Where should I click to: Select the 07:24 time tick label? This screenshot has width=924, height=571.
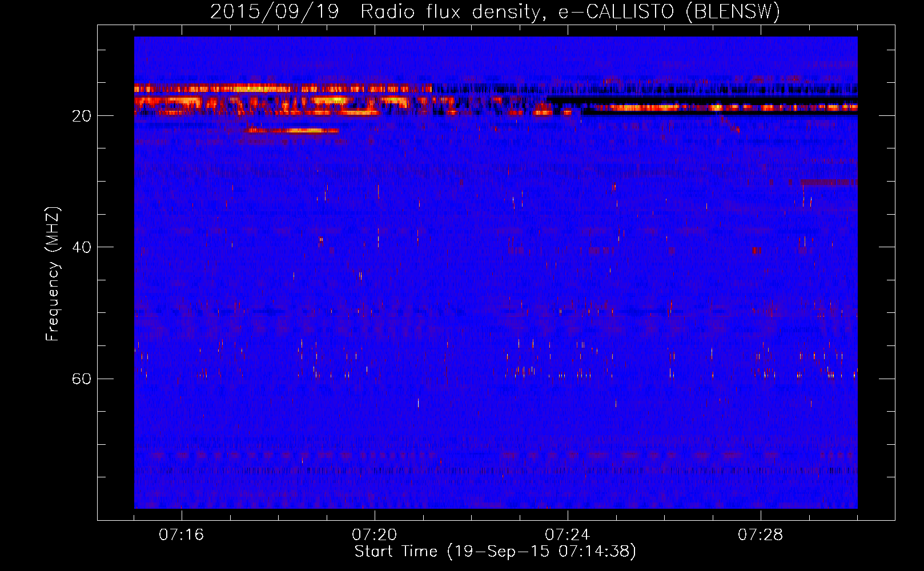tap(568, 534)
